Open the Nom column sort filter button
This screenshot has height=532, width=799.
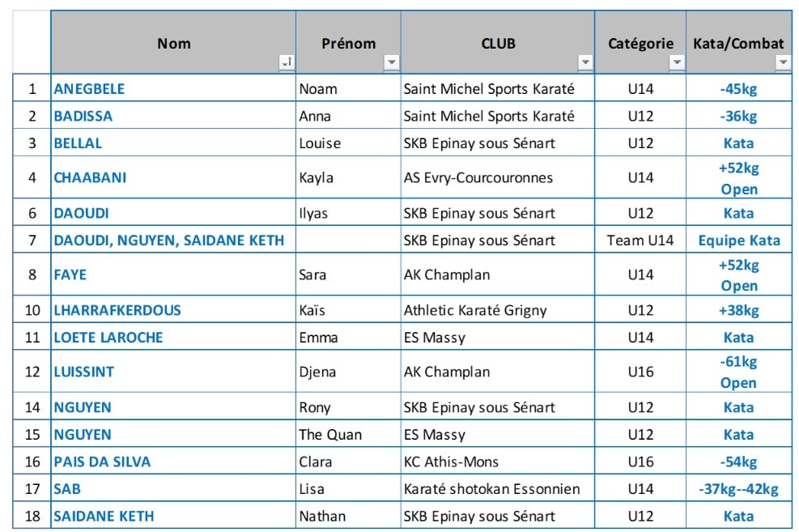click(x=286, y=62)
